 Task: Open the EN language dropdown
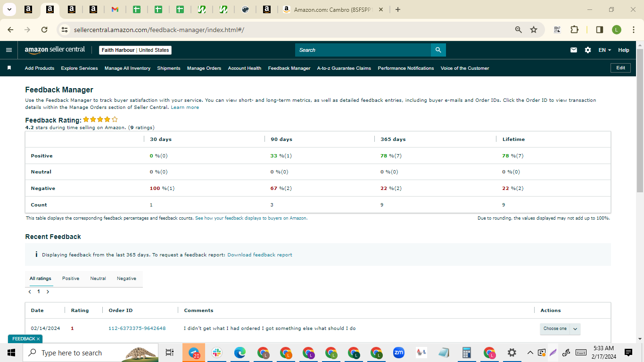tap(605, 50)
